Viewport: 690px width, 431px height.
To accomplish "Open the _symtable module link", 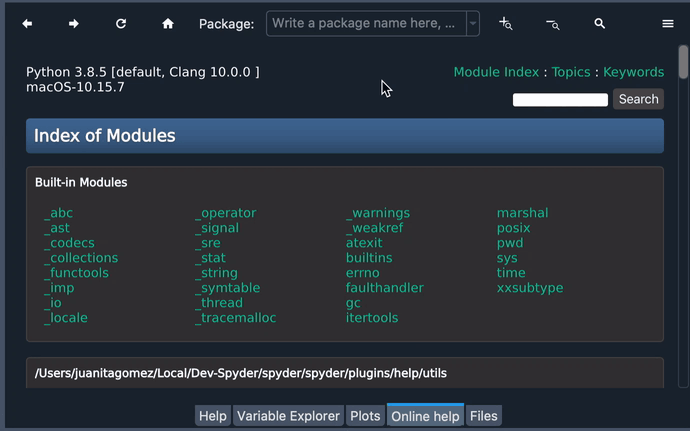I will click(228, 288).
